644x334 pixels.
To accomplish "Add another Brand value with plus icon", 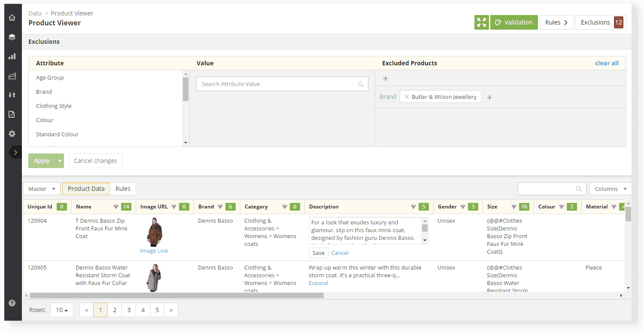I will [x=489, y=98].
